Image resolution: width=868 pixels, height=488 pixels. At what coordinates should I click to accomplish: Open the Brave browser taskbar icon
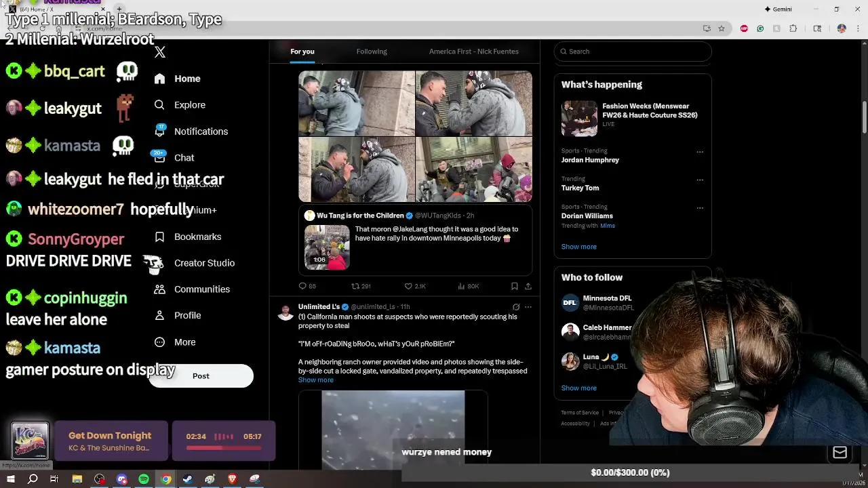(233, 479)
